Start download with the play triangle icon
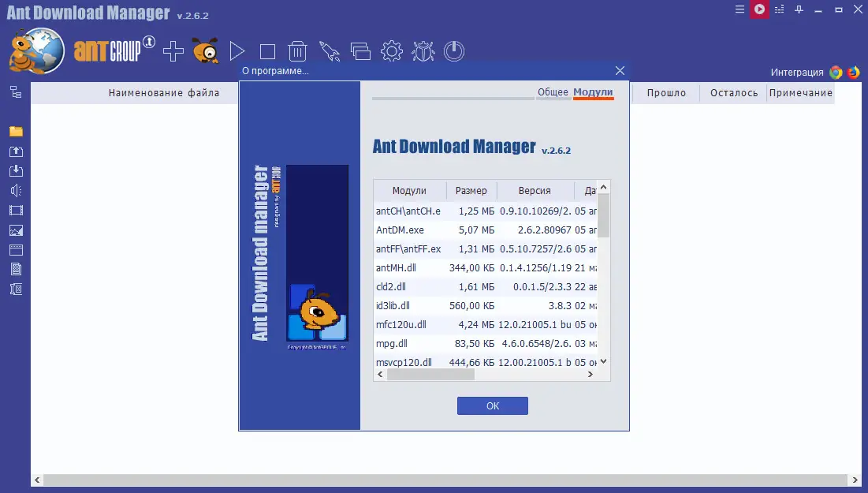This screenshot has height=493, width=868. coord(237,51)
